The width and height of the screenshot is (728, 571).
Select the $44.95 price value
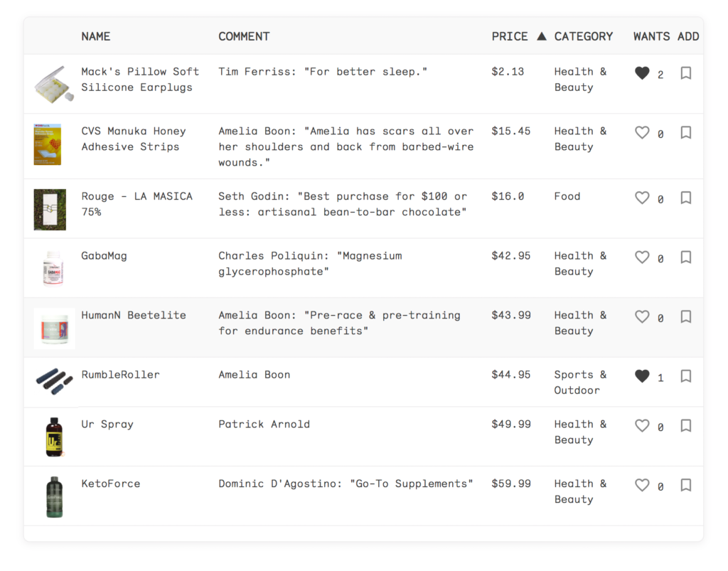(x=510, y=375)
